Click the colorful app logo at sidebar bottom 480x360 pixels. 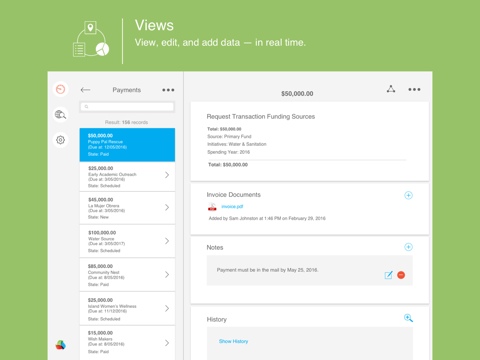[x=60, y=345]
